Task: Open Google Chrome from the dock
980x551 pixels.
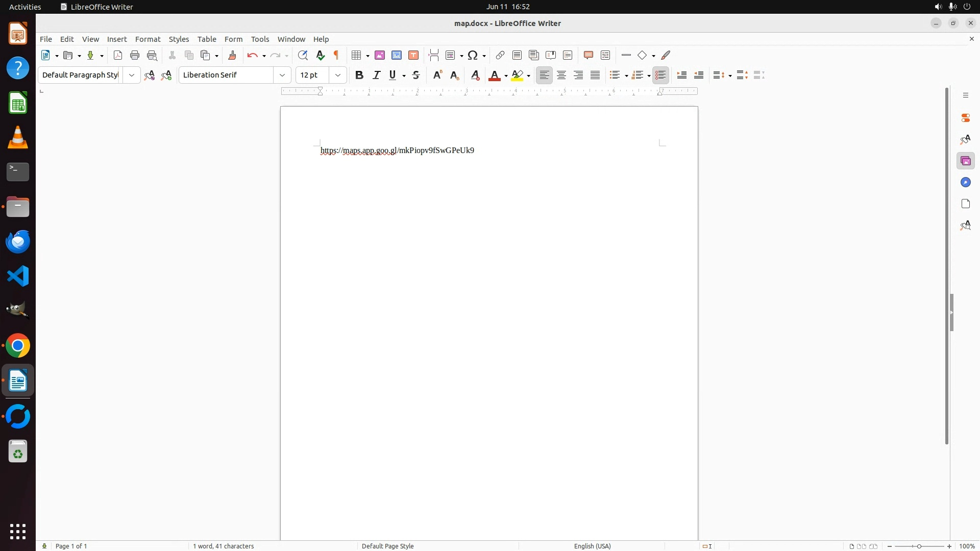Action: [18, 346]
